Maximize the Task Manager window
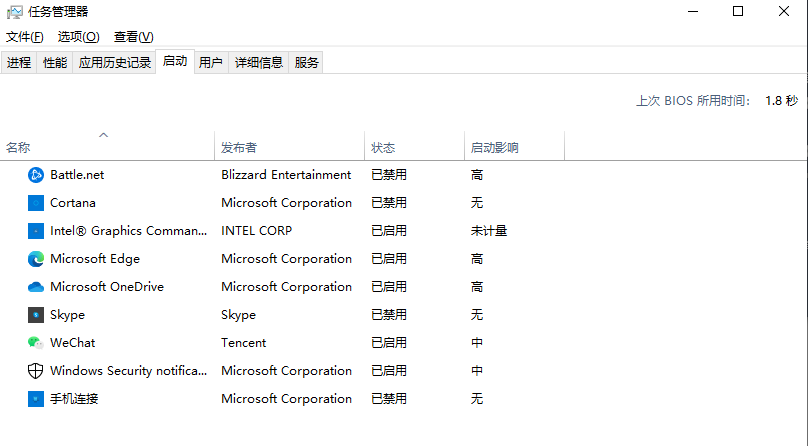 pos(738,11)
